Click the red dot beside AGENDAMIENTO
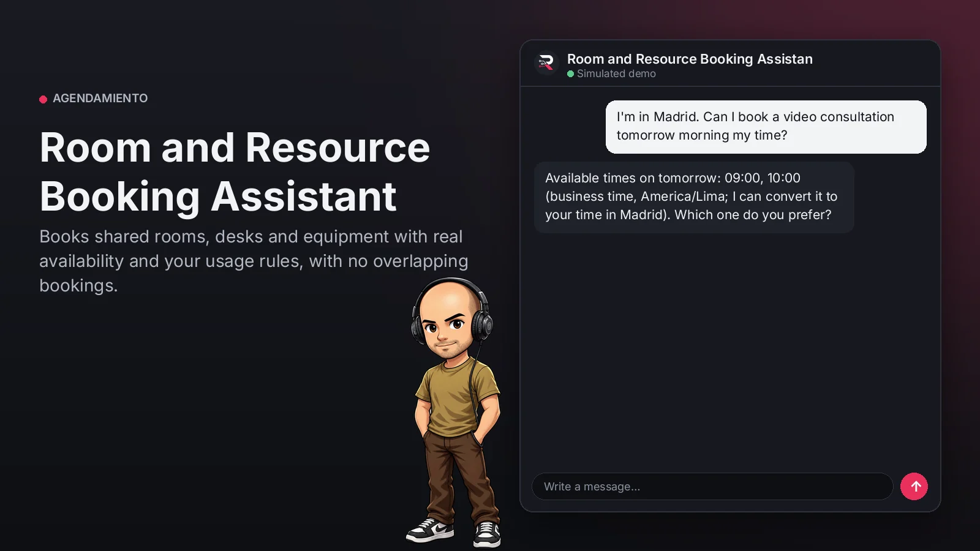 43,99
